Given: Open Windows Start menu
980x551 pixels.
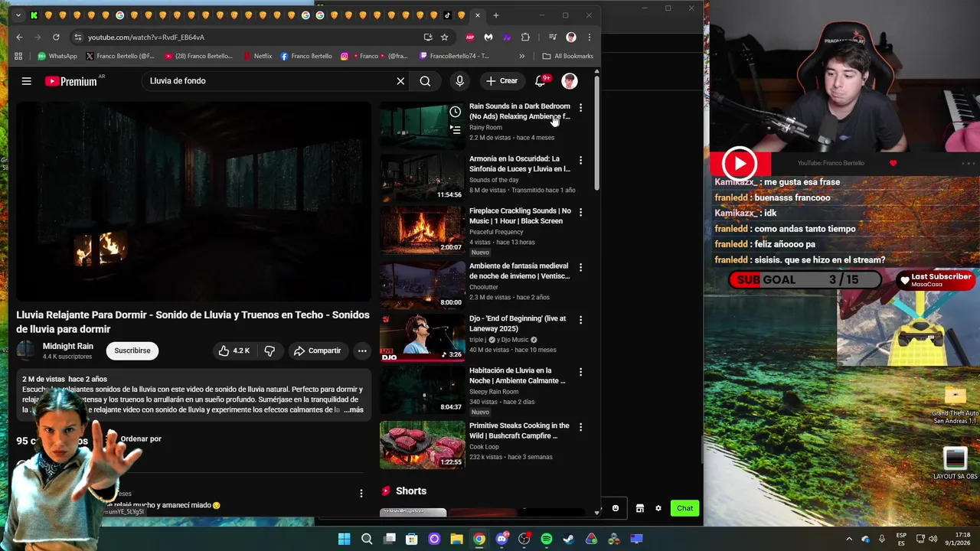Looking at the screenshot, I should pos(345,540).
